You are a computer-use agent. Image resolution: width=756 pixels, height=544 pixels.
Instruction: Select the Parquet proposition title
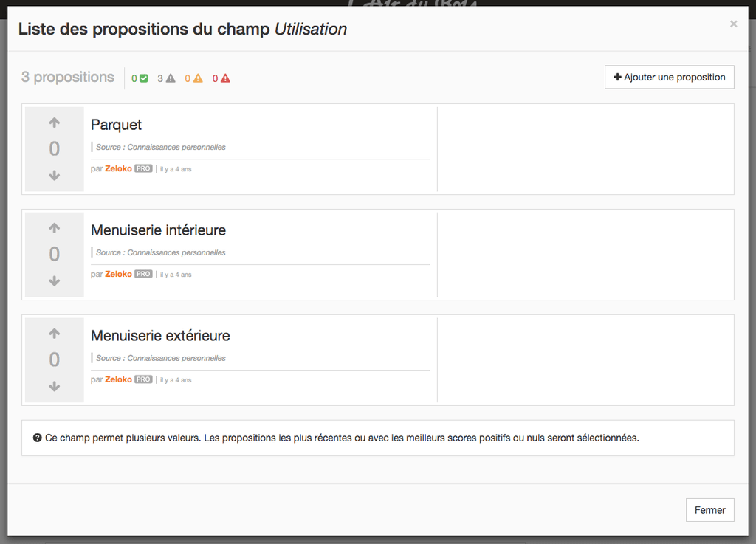click(x=116, y=125)
